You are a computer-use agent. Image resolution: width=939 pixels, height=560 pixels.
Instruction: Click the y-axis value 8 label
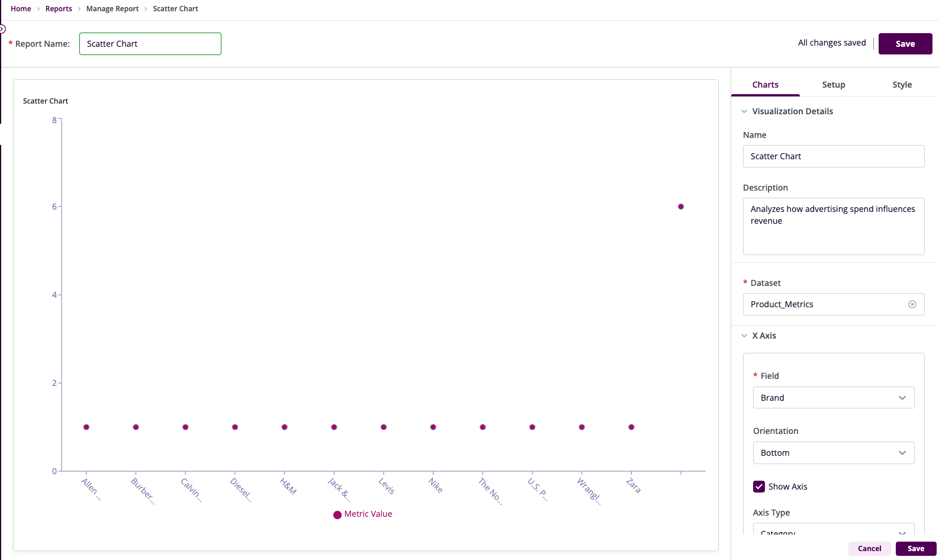54,120
